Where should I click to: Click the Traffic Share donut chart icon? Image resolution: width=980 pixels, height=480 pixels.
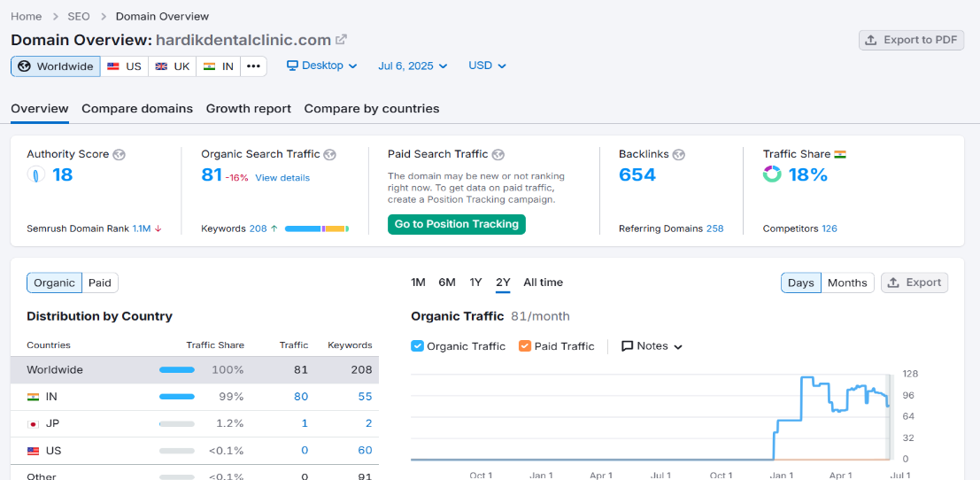772,174
